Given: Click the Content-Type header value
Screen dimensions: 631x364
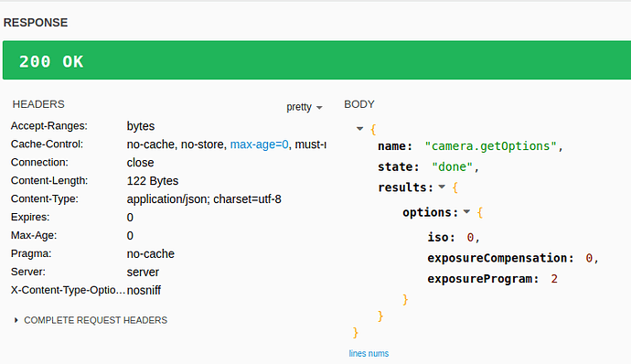Looking at the screenshot, I should [204, 199].
